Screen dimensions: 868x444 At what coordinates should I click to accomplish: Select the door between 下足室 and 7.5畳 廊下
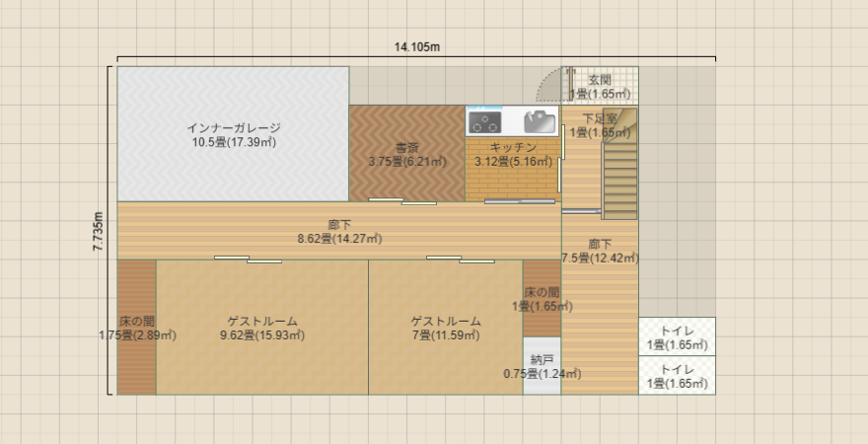tap(581, 211)
